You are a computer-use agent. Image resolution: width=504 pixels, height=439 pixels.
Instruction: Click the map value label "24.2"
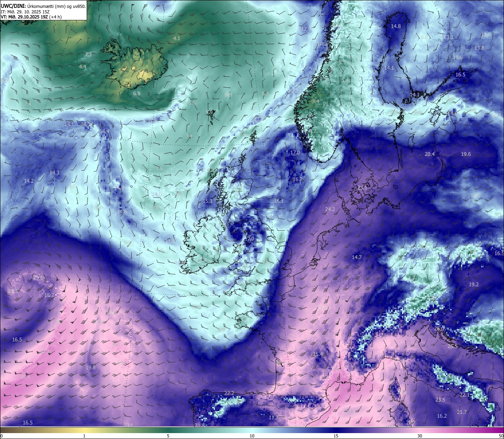330,209
